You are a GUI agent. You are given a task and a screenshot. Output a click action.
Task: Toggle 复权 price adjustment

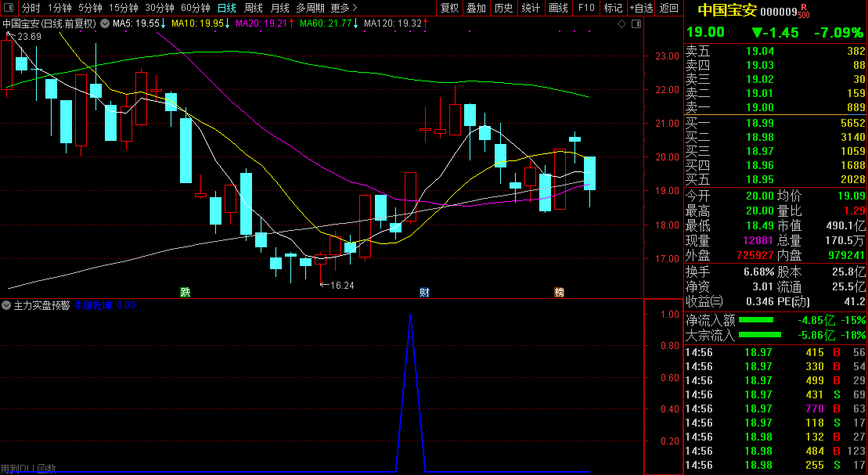click(449, 8)
